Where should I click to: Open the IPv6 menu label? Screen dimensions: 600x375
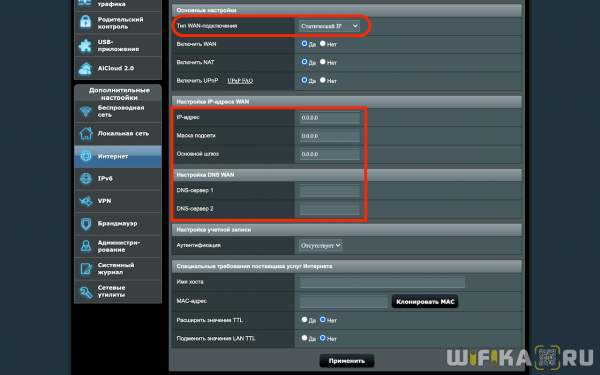point(105,178)
